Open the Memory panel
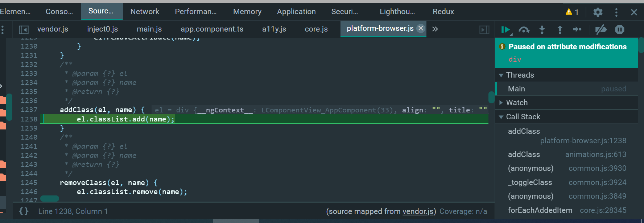Image resolution: width=644 pixels, height=223 pixels. pos(247,12)
